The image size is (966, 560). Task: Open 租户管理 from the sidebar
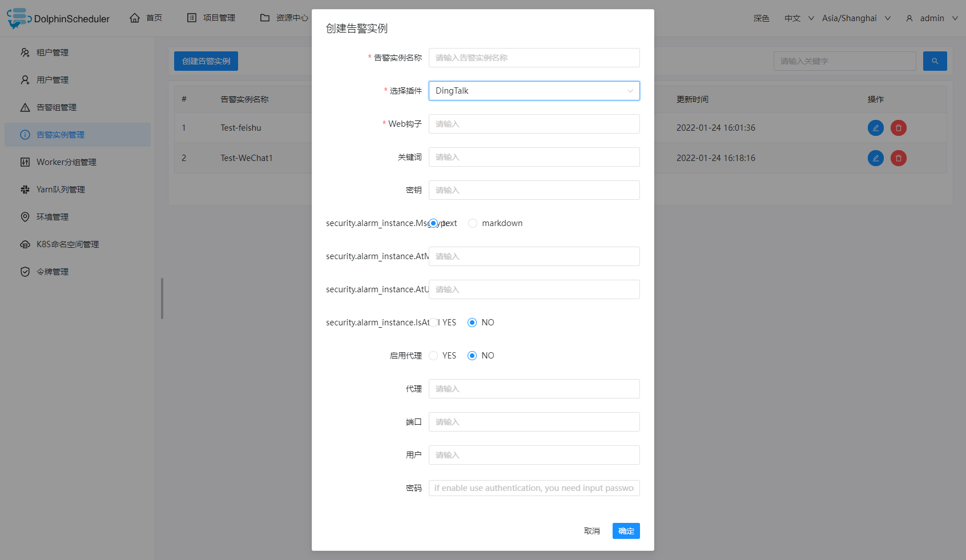pos(52,52)
